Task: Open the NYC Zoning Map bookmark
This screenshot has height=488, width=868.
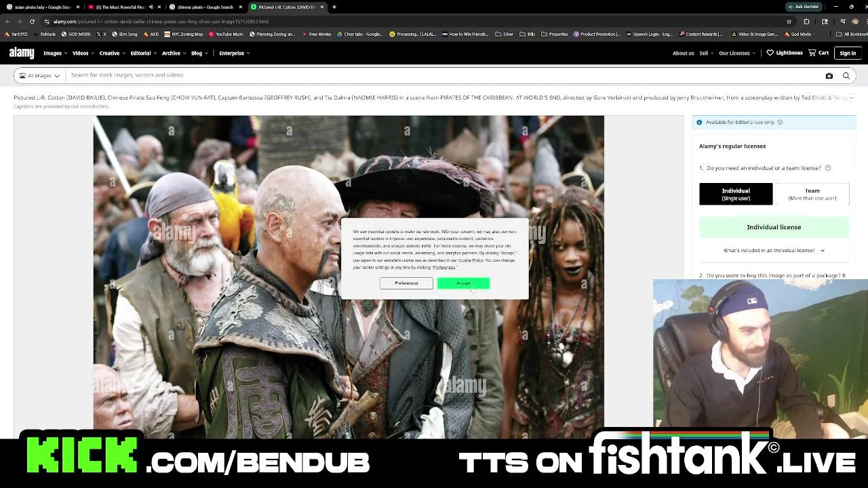Action: point(184,34)
